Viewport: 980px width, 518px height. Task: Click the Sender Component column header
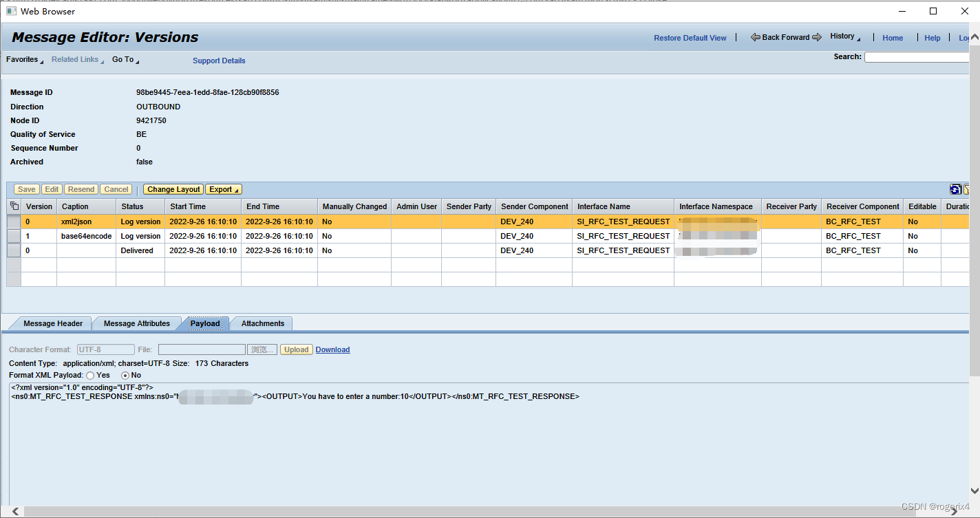pyautogui.click(x=534, y=206)
